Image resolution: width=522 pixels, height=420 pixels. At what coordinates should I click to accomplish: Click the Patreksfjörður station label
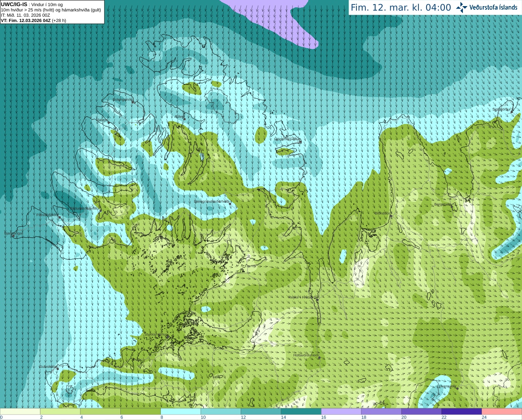48,214
